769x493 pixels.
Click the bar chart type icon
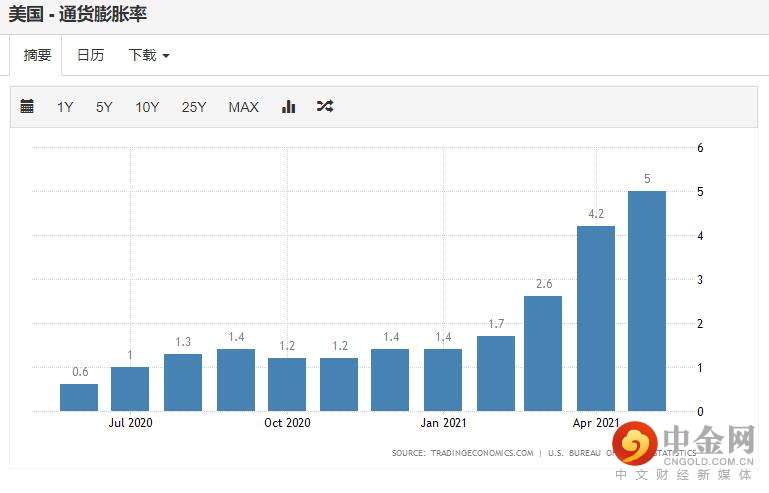click(289, 107)
